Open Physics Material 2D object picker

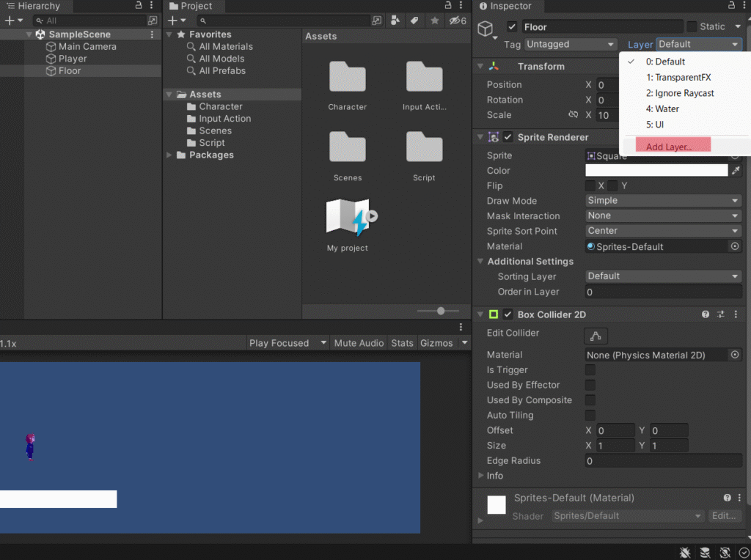click(735, 355)
